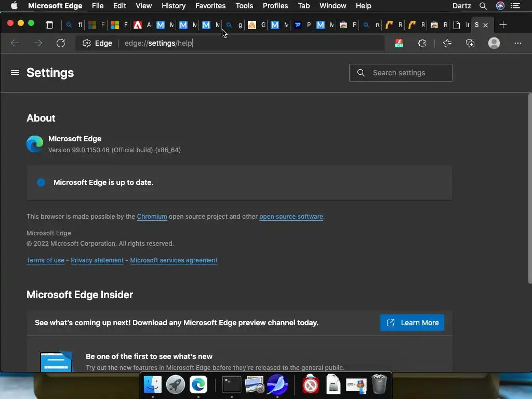Go forward using the forward arrow

(x=38, y=43)
